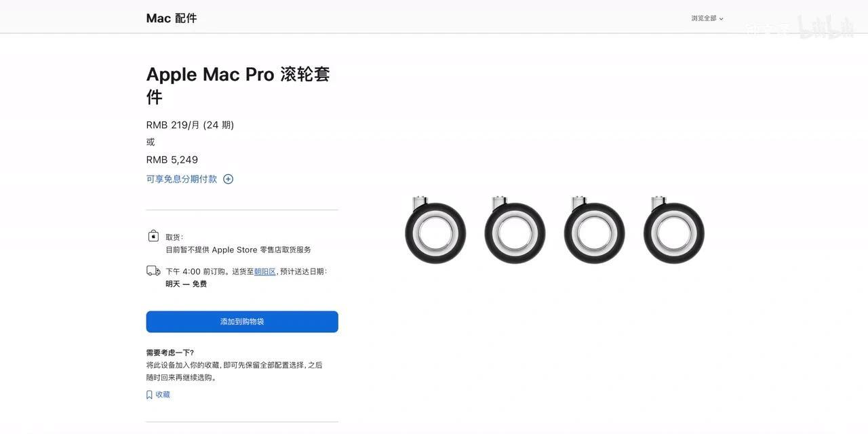Click the RMB 219/月 (24 期) price option
The image size is (868, 434).
point(190,125)
